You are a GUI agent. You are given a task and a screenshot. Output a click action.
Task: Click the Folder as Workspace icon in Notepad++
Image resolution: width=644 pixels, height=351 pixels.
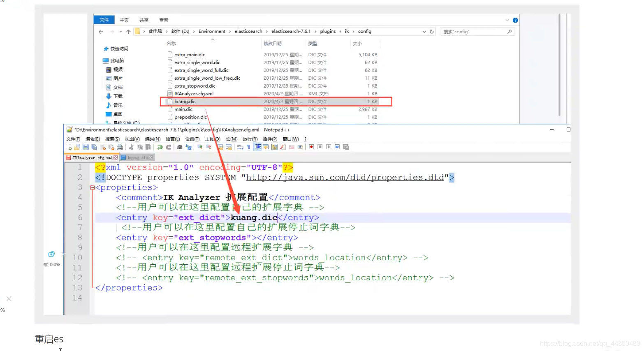click(292, 147)
